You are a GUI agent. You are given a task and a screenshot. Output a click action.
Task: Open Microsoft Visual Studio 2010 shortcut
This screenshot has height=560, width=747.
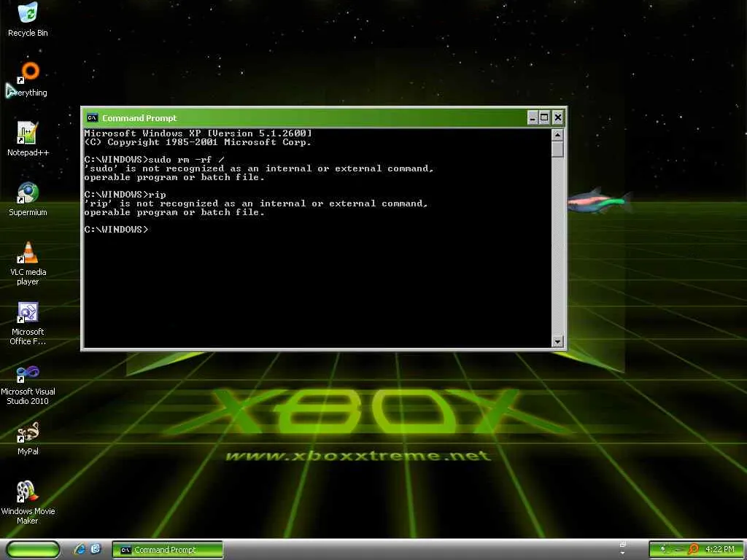click(x=28, y=385)
